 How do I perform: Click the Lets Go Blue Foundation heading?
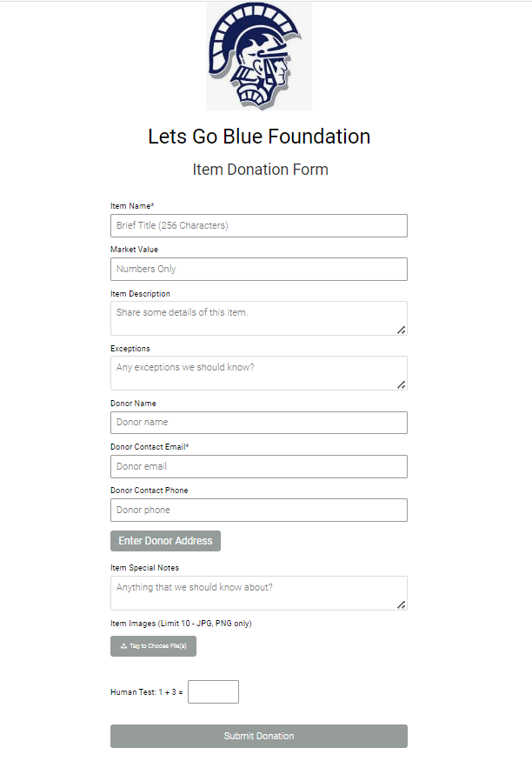[x=259, y=137]
